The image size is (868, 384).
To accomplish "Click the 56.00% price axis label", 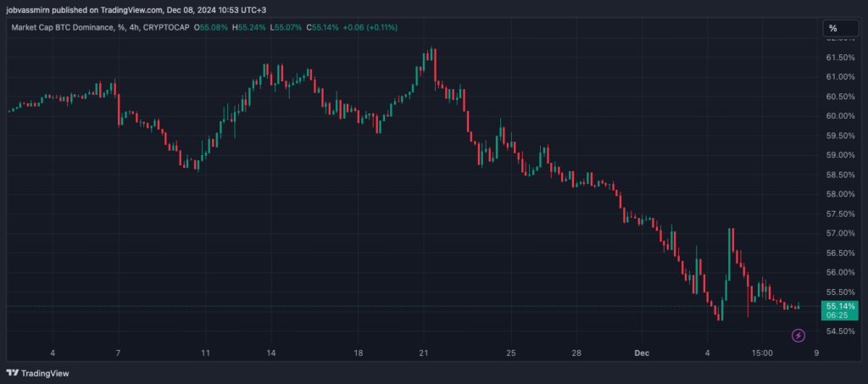I will pos(840,272).
